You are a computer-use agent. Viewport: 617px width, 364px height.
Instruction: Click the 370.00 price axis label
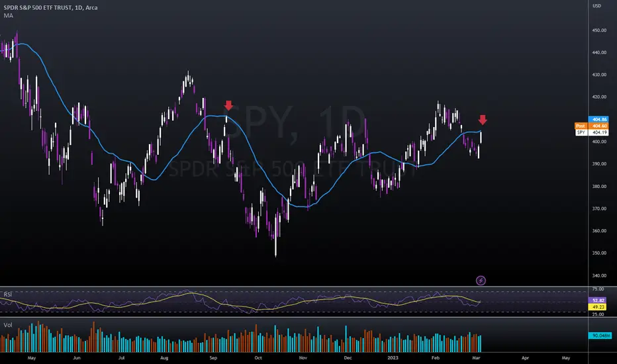click(599, 208)
